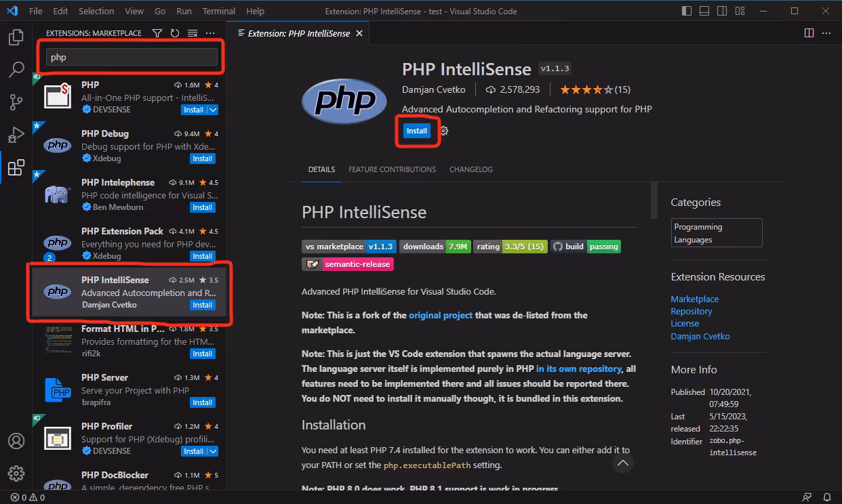Install PHP IntelliSense from the list row
This screenshot has width=842, height=504.
pos(203,305)
